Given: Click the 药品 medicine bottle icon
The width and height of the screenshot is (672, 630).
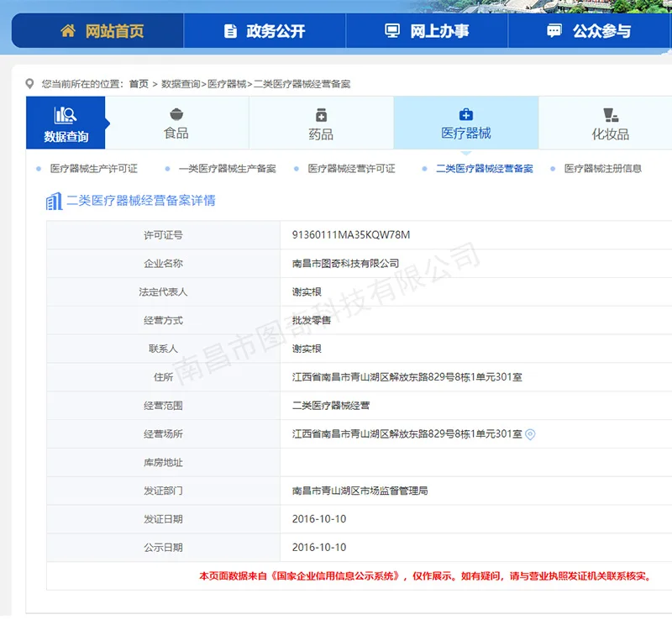Looking at the screenshot, I should pos(321,115).
